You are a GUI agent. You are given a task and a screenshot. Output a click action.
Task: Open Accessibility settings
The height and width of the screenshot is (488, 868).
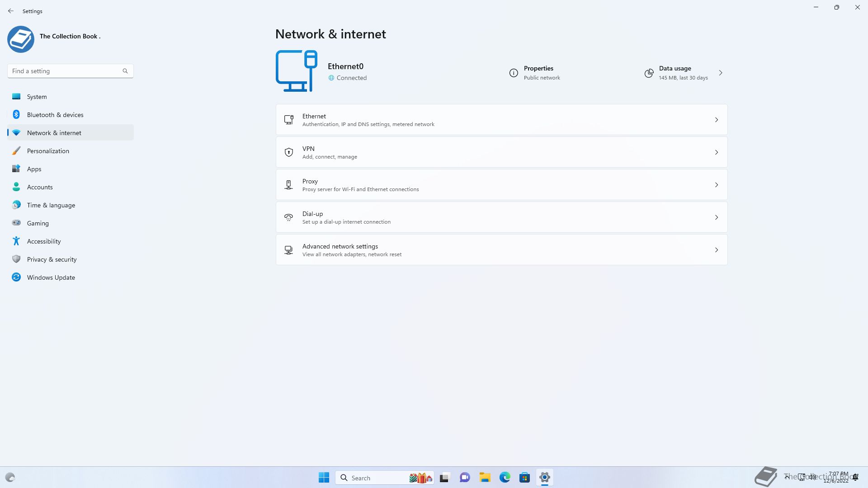(71, 241)
